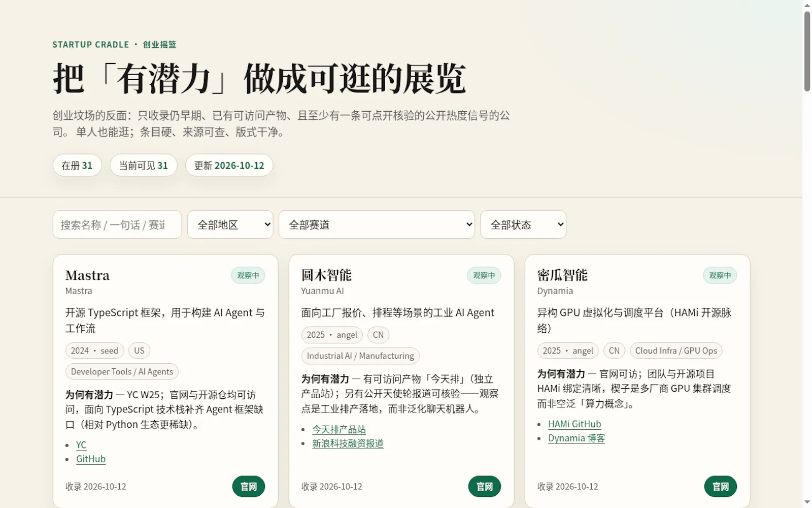
Task: Click the 当前可见 31 stat pill
Action: [144, 165]
